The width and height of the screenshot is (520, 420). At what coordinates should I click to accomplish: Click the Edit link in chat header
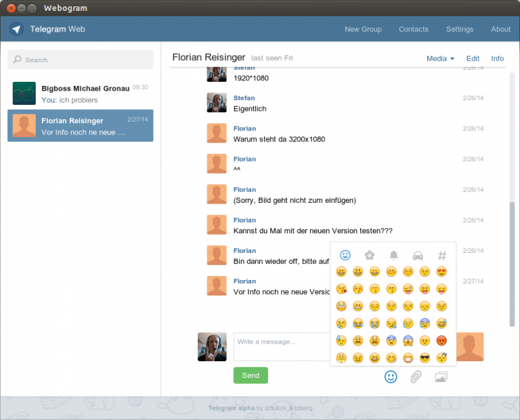[x=473, y=59]
